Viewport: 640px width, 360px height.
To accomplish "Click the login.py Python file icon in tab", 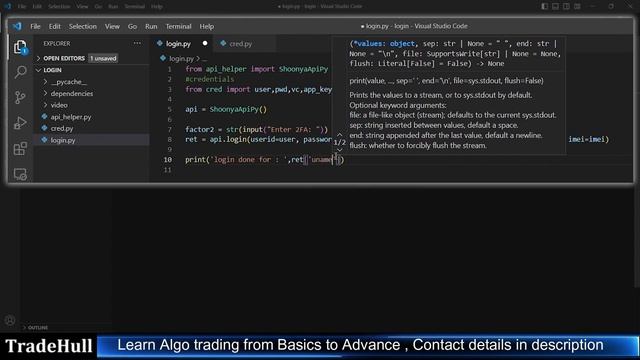I will coord(160,43).
